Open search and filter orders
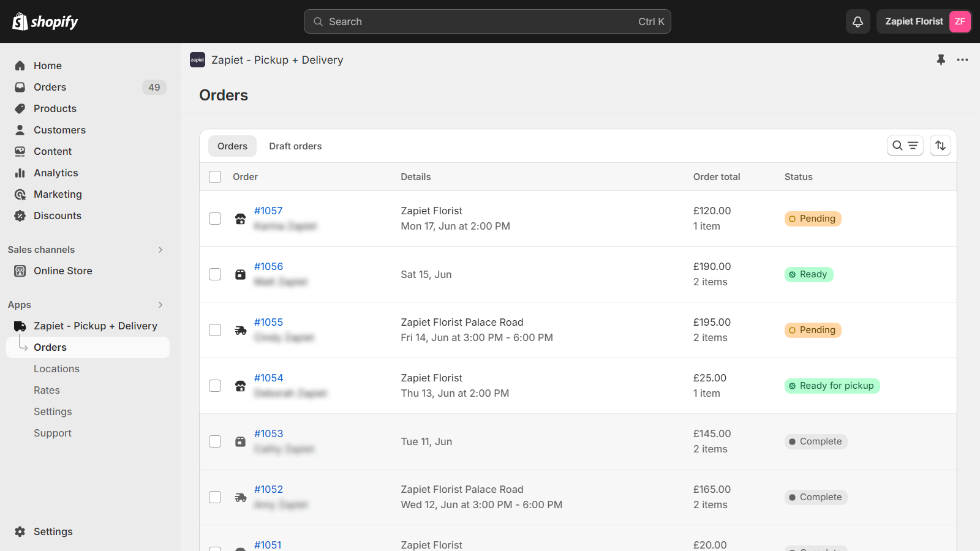 [x=905, y=146]
